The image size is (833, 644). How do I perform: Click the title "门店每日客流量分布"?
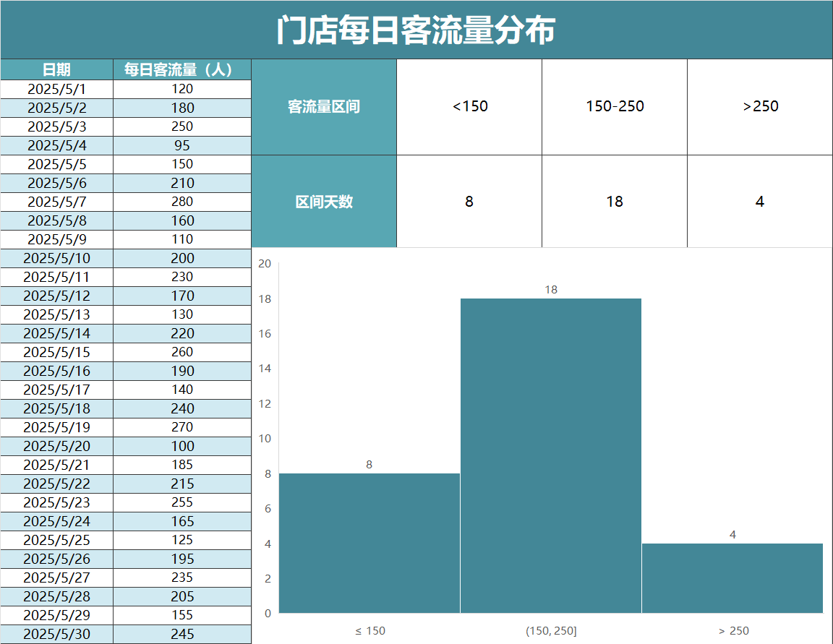pyautogui.click(x=416, y=30)
